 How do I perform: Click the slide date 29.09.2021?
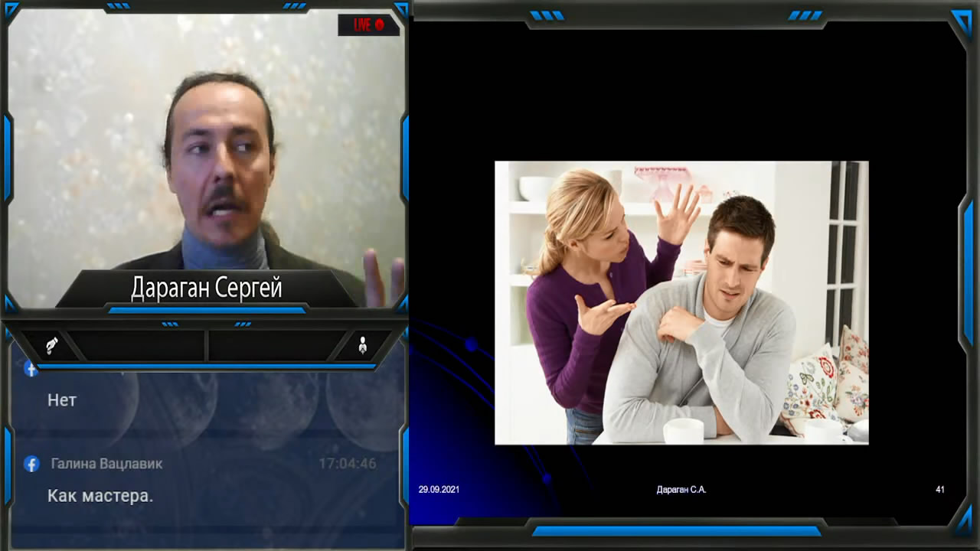coord(439,490)
